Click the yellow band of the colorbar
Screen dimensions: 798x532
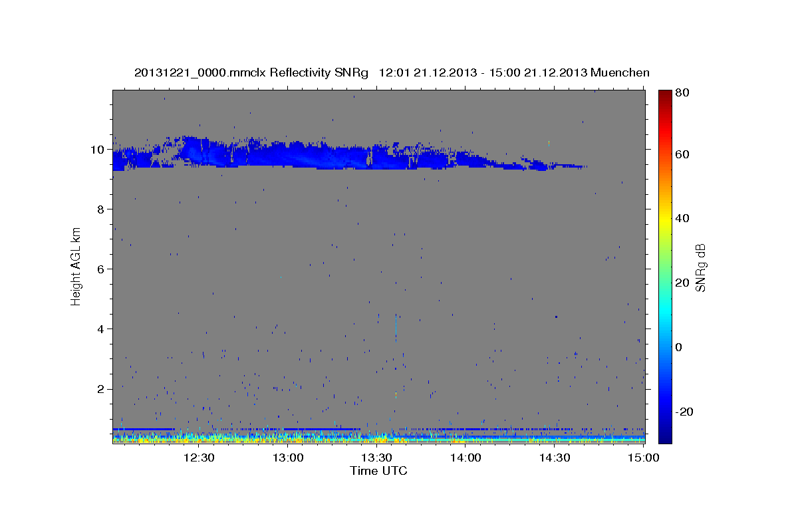665,219
